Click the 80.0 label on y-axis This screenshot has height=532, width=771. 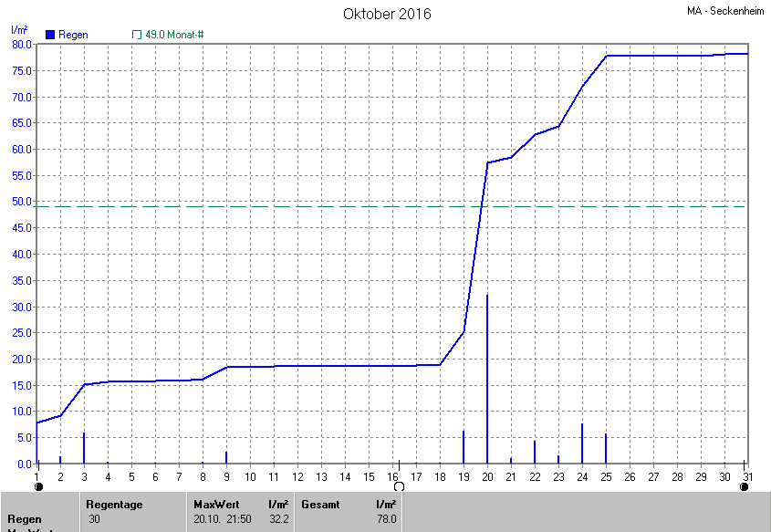coord(21,44)
